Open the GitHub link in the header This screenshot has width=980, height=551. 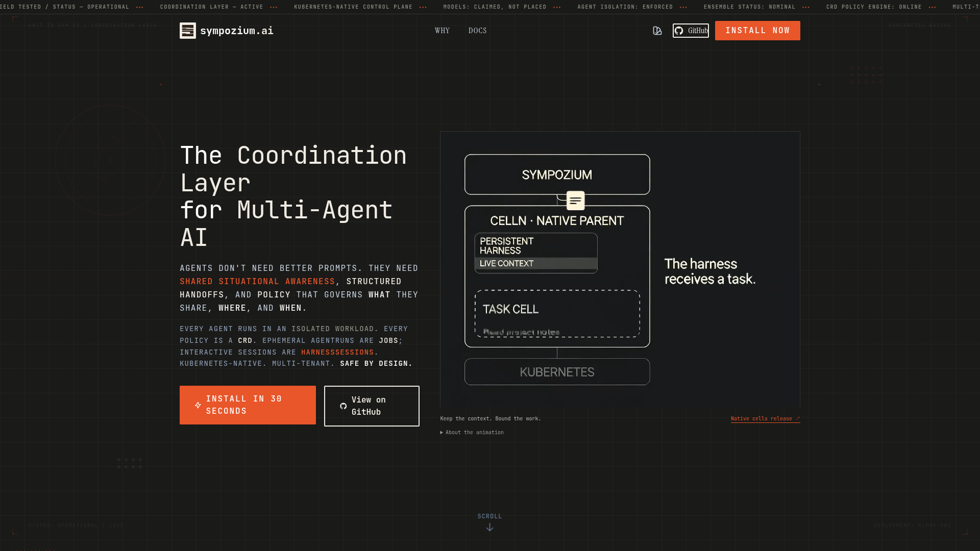691,31
